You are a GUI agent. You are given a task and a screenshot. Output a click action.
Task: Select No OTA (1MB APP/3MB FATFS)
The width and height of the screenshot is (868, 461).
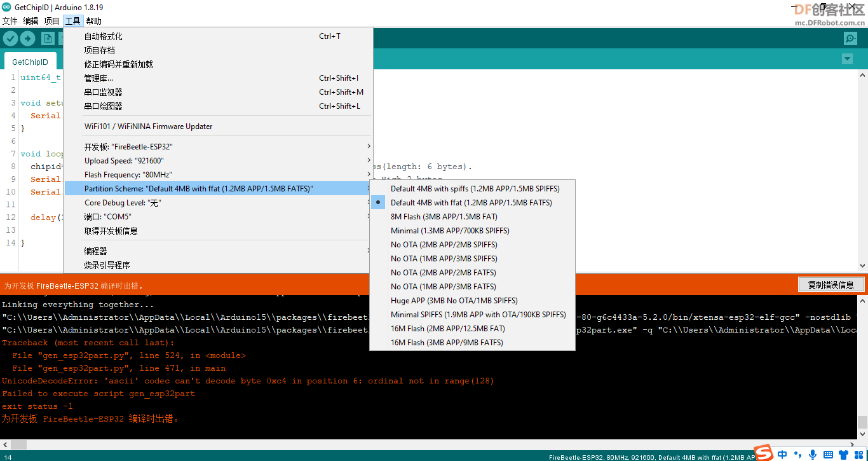[472, 287]
